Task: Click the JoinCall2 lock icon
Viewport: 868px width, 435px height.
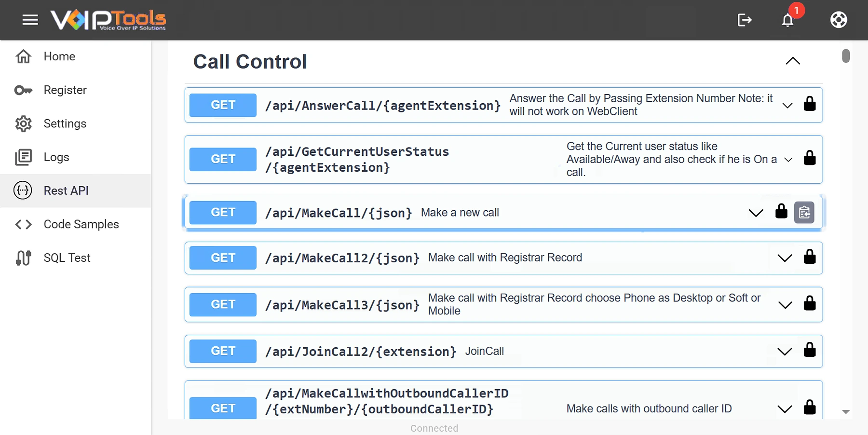Action: [x=810, y=350]
